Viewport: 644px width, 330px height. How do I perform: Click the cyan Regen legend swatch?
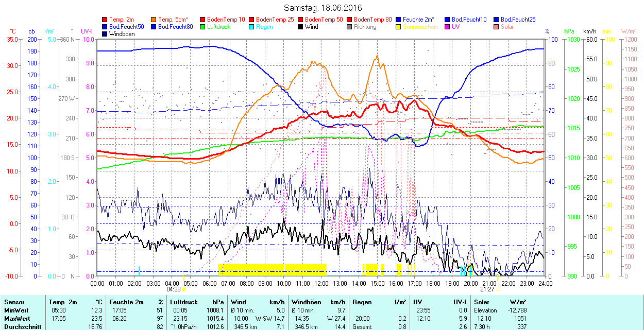tap(252, 27)
